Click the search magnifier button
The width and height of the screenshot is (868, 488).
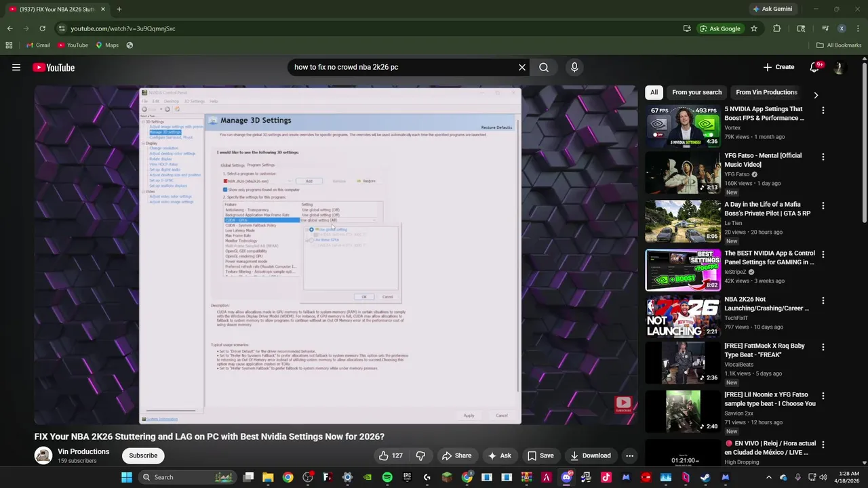544,67
